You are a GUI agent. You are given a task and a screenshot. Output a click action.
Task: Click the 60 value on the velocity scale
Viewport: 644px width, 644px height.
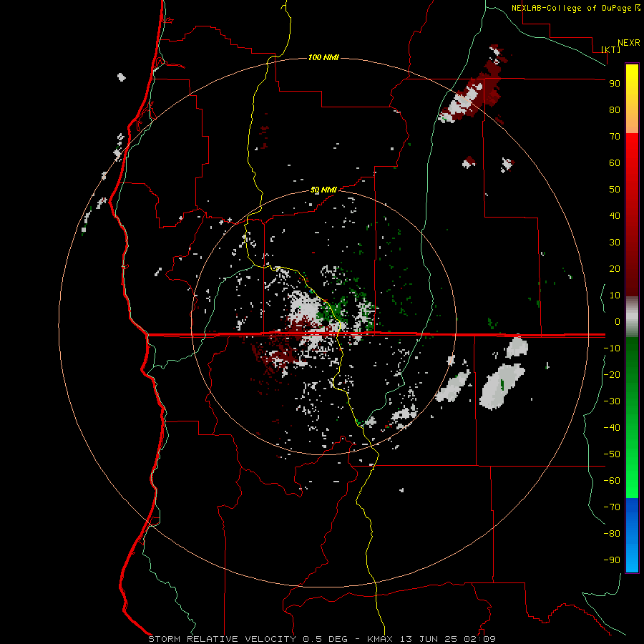tap(615, 163)
